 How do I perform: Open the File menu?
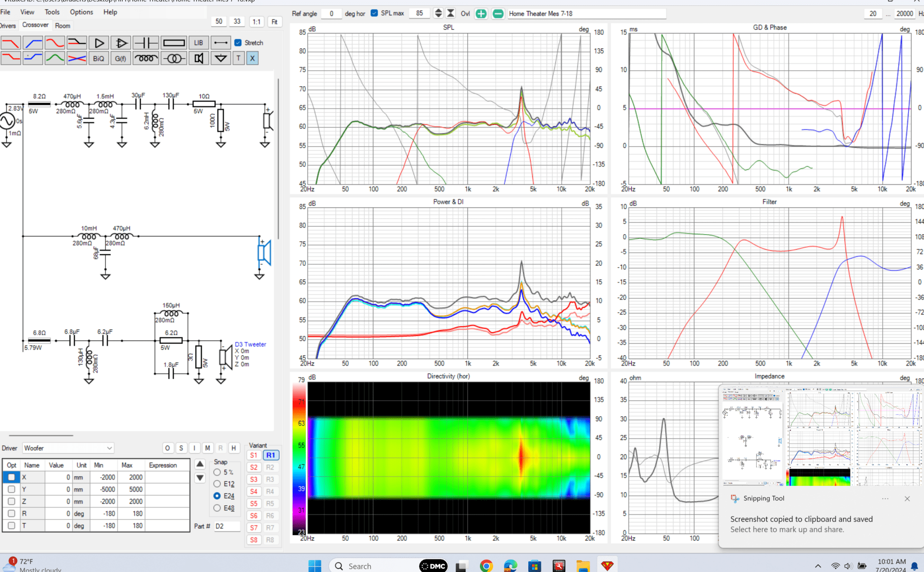tap(5, 12)
